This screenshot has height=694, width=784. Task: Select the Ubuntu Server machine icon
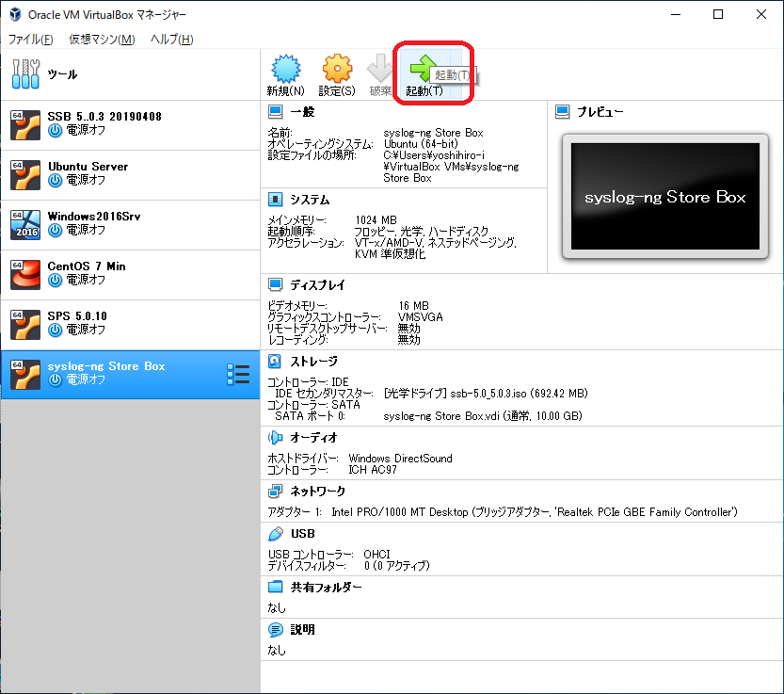25,174
